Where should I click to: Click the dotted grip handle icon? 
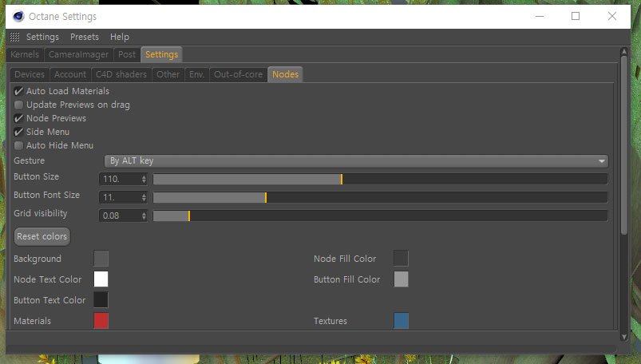tap(14, 38)
